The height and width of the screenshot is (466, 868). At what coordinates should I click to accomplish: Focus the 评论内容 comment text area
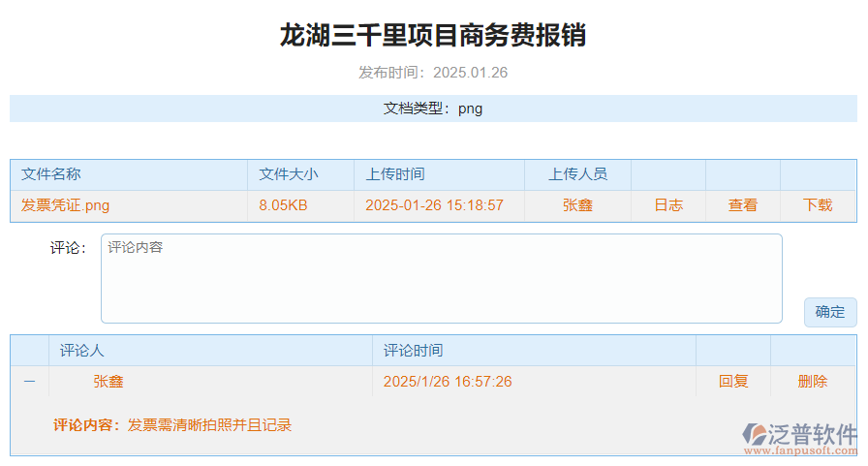(441, 278)
